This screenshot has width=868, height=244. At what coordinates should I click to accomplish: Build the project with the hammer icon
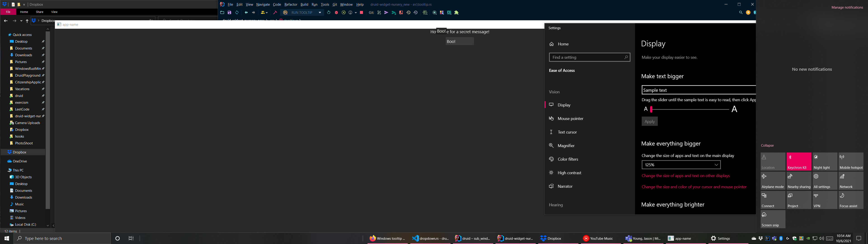(275, 12)
